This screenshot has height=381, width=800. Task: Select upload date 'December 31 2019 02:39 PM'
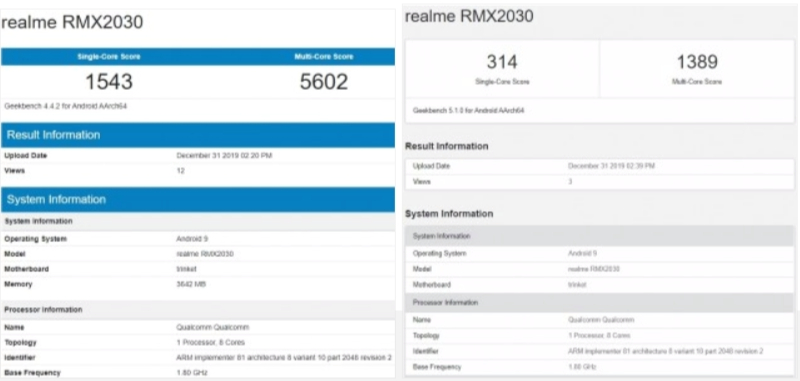611,166
